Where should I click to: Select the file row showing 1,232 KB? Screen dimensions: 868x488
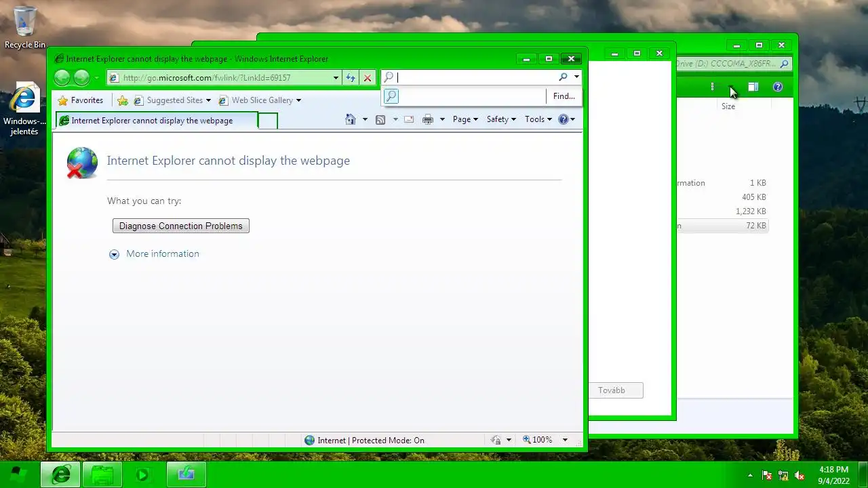coord(722,211)
